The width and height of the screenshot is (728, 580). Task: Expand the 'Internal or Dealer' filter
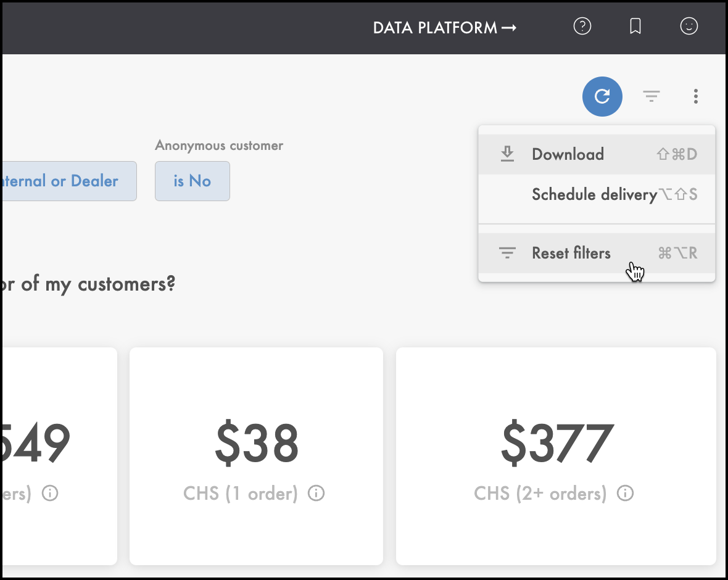pyautogui.click(x=68, y=181)
